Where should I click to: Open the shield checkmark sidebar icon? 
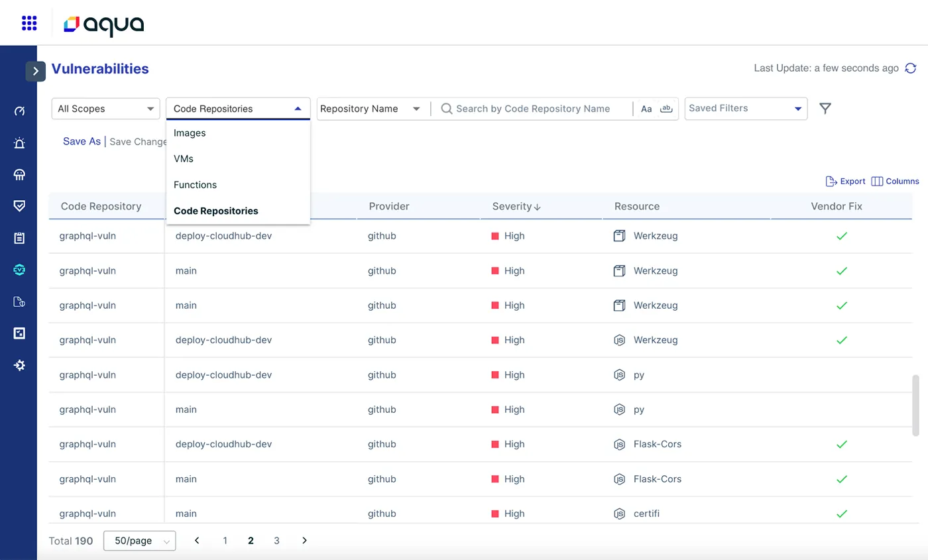[x=19, y=206]
